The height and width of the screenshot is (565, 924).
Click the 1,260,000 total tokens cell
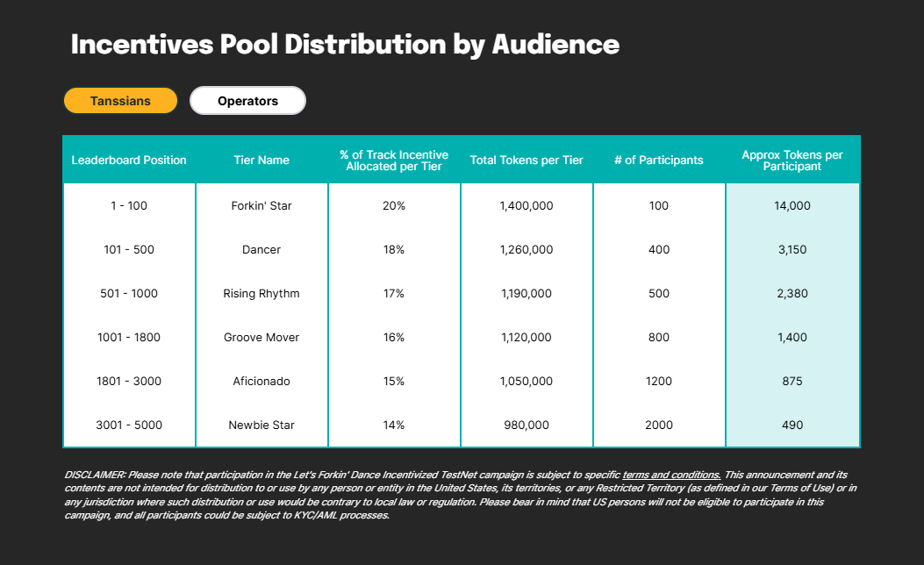pyautogui.click(x=526, y=250)
